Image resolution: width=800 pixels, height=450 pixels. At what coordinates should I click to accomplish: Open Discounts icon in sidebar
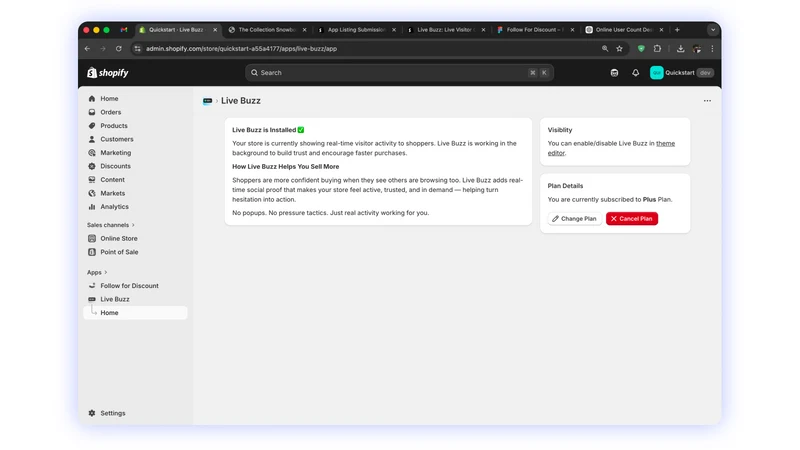point(92,166)
